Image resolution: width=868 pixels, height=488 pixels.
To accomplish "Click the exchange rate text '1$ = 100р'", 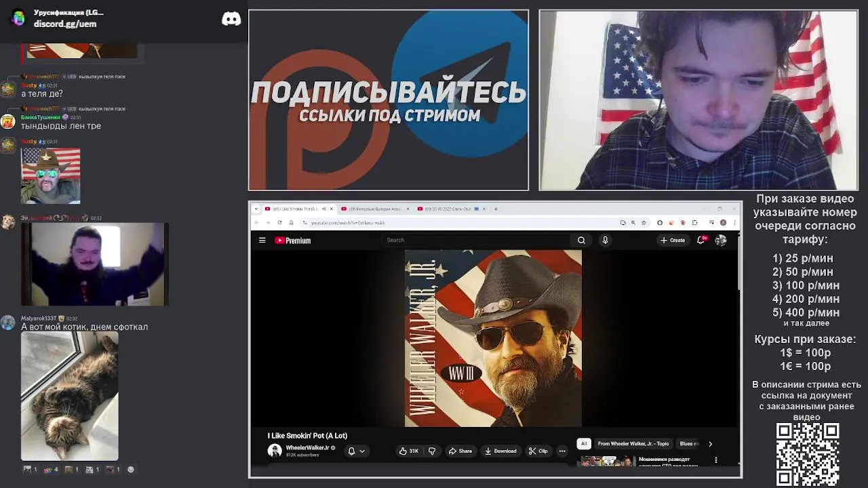I will click(805, 352).
